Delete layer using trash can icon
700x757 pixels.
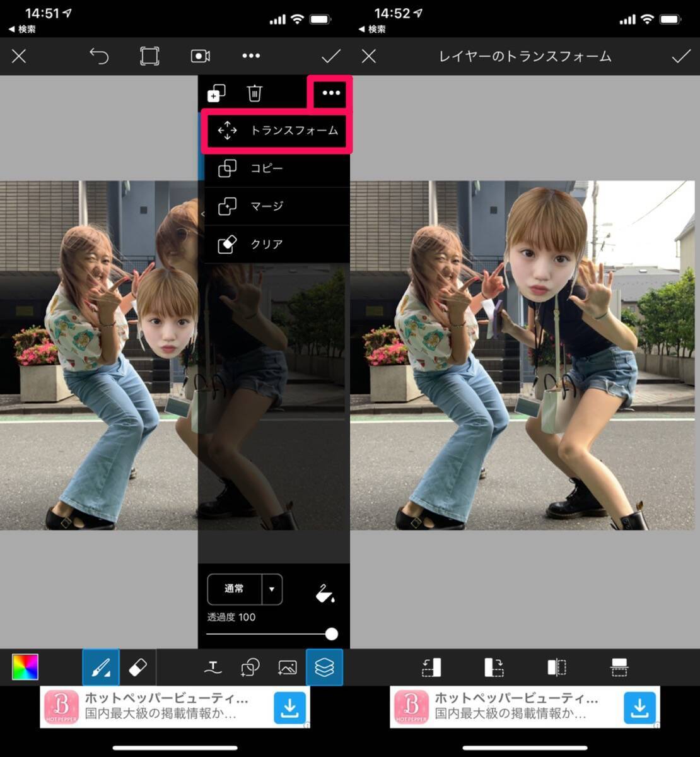click(x=254, y=93)
